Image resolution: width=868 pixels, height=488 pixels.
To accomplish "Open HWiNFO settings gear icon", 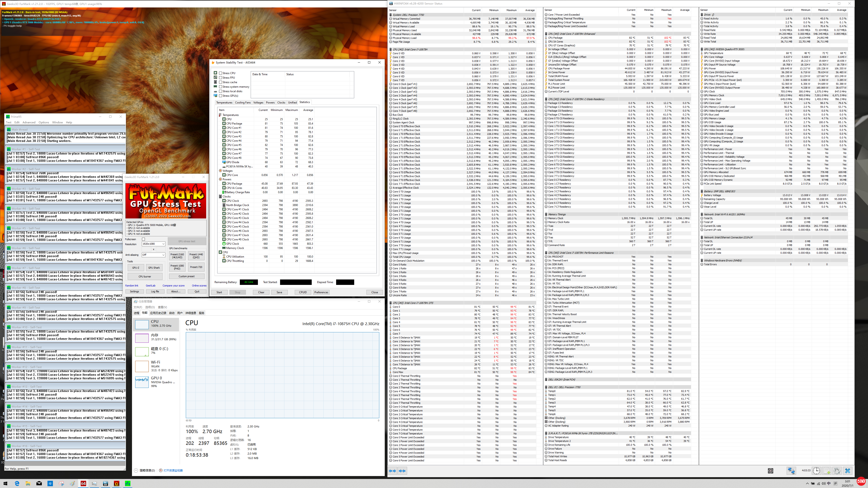I will [837, 471].
